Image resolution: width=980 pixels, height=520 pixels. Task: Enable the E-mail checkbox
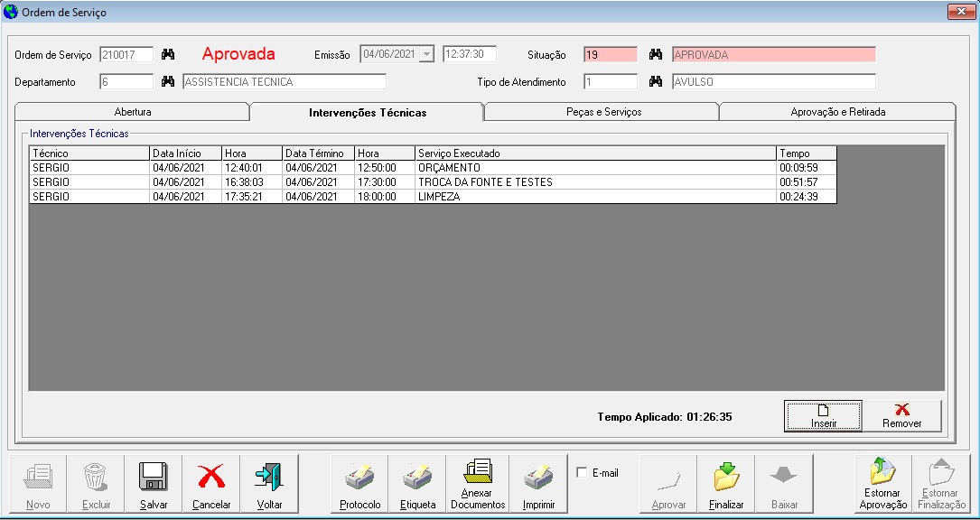582,473
